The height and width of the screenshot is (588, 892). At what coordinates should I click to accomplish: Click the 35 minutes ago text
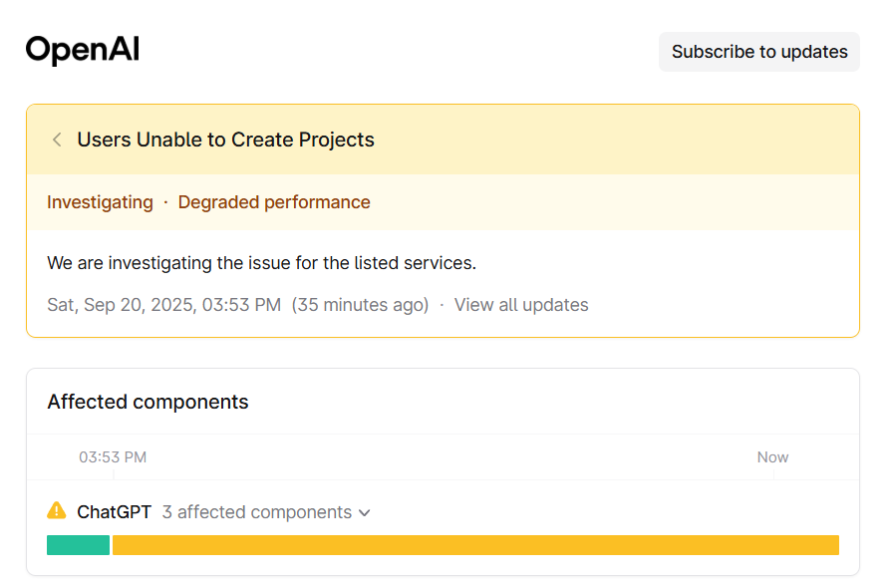[360, 305]
